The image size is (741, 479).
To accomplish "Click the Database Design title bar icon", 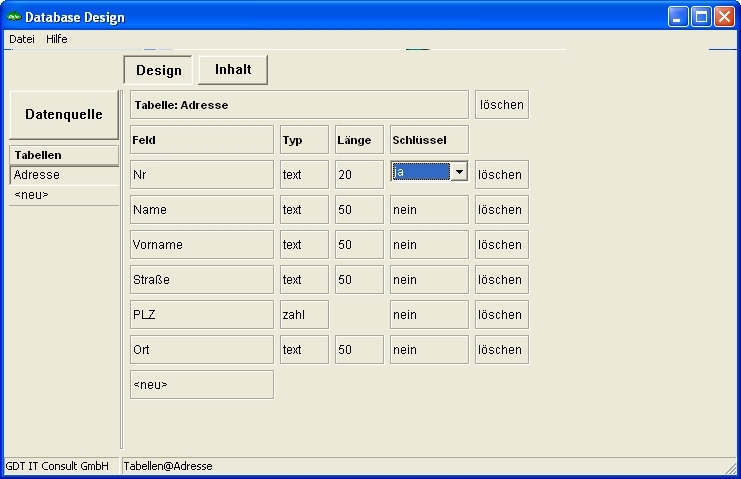I will coord(13,17).
